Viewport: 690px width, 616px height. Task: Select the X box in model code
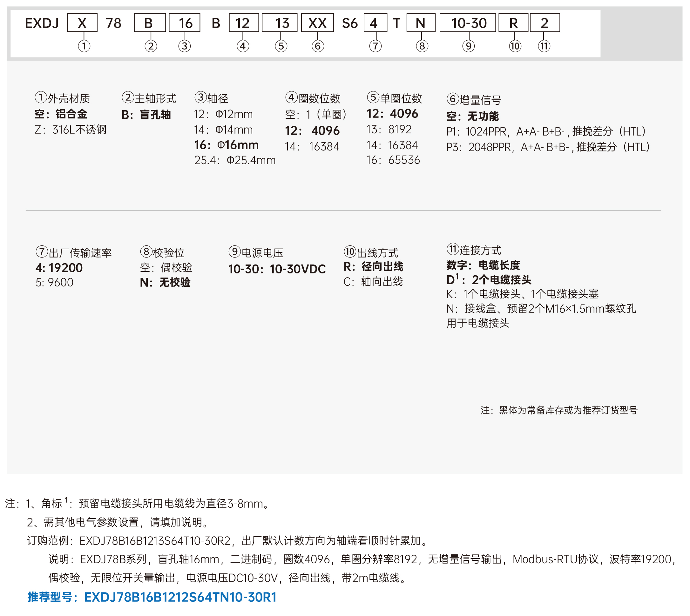point(82,23)
